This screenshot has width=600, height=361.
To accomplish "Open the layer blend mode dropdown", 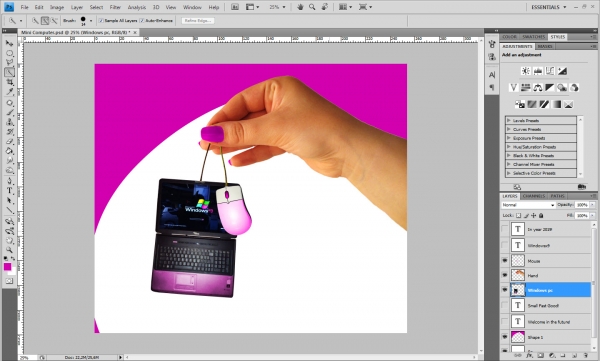I will coord(528,205).
